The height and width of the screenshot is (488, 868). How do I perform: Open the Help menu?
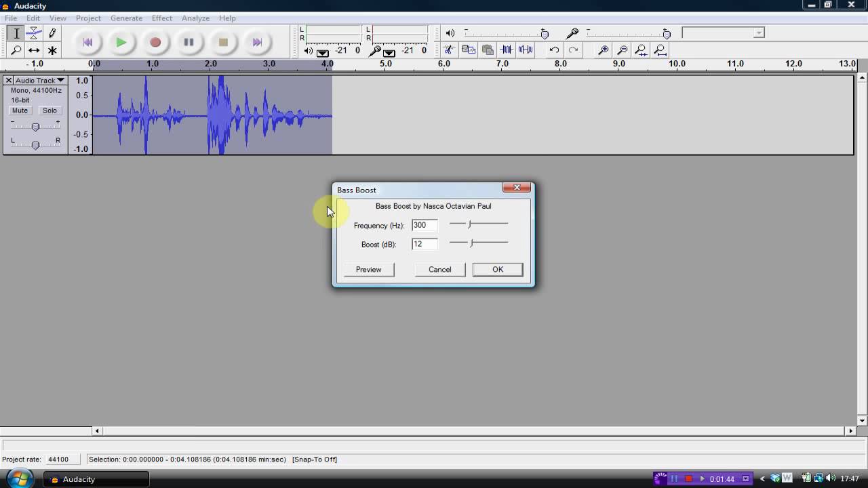click(x=227, y=18)
